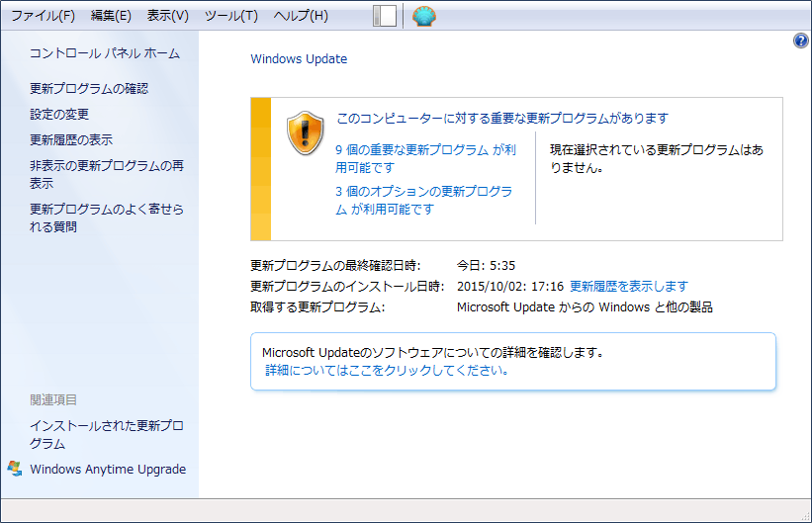Click the shell icon in the toolbar
Viewport: 812px width, 523px height.
tap(423, 16)
